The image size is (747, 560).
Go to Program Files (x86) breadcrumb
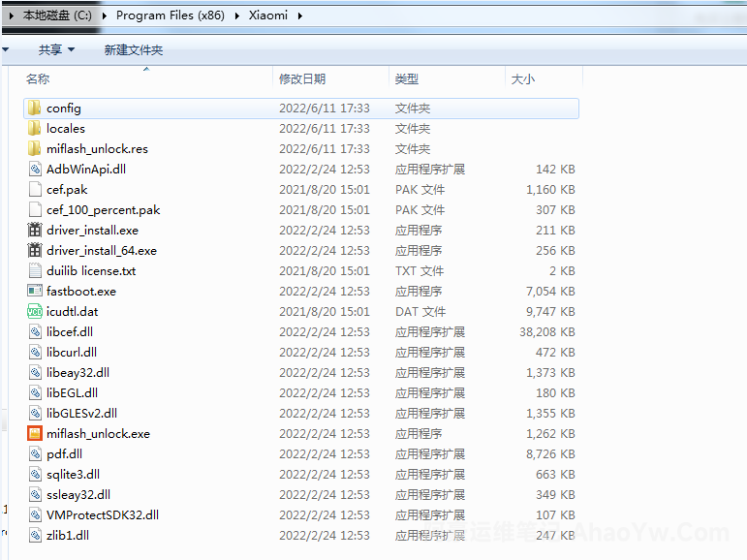[171, 16]
